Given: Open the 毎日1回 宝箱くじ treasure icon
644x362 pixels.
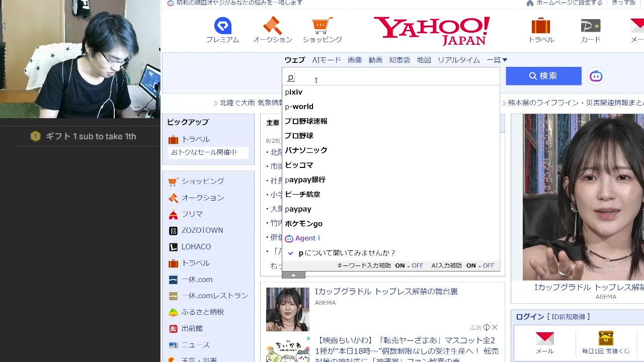Looking at the screenshot, I should (x=606, y=338).
